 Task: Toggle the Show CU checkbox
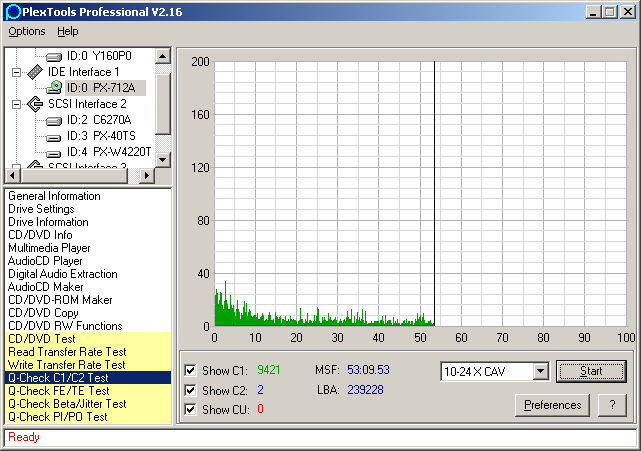[x=190, y=409]
